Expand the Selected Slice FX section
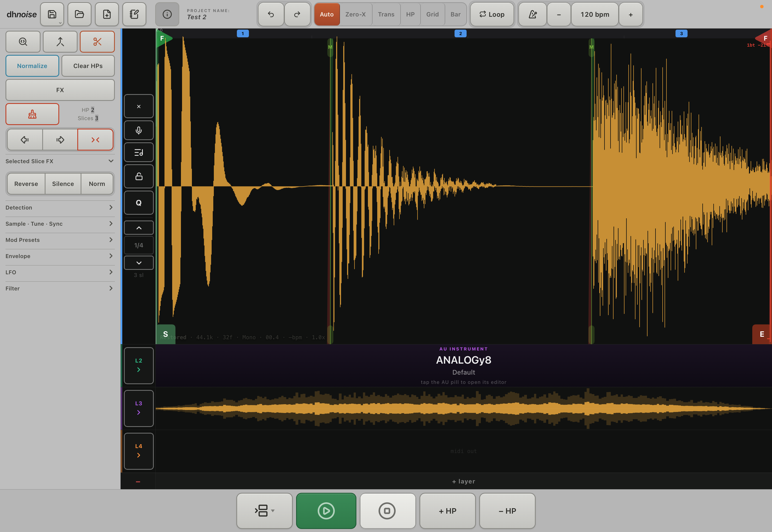This screenshot has height=532, width=772. click(60, 161)
